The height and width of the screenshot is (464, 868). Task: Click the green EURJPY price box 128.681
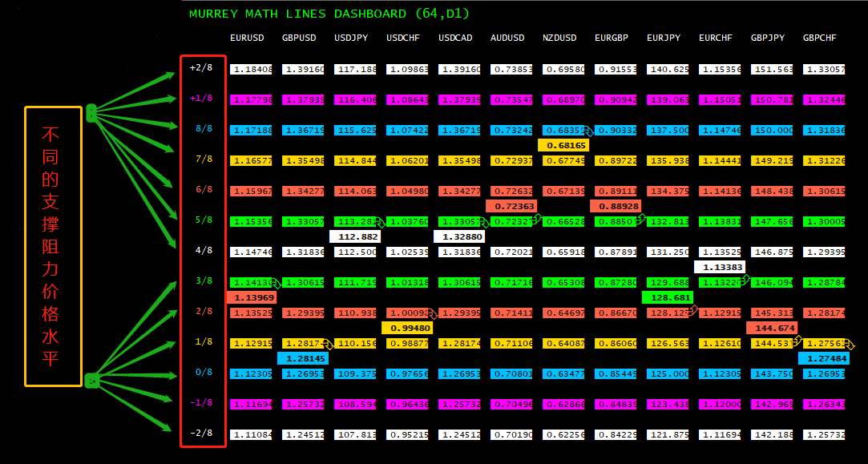click(667, 297)
